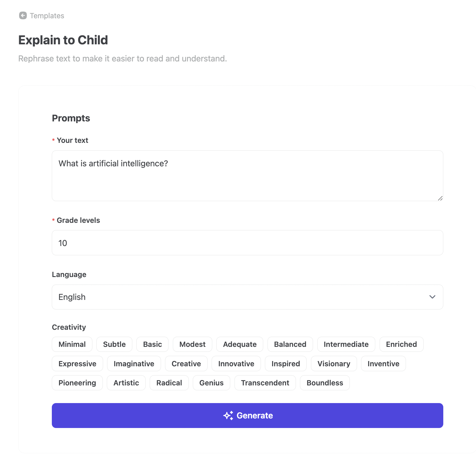476x459 pixels.
Task: Choose Balanced creativity level
Action: point(290,344)
